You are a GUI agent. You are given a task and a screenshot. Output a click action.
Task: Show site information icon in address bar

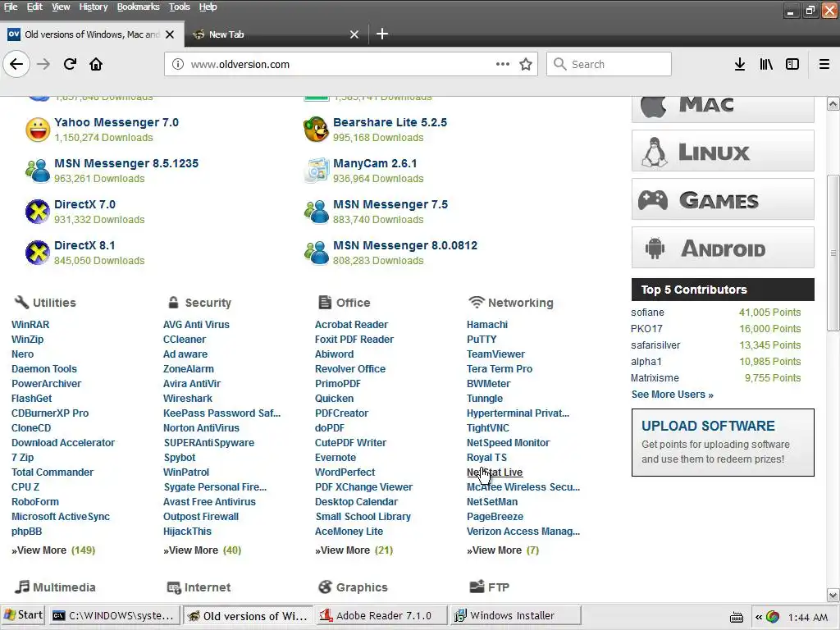178,64
